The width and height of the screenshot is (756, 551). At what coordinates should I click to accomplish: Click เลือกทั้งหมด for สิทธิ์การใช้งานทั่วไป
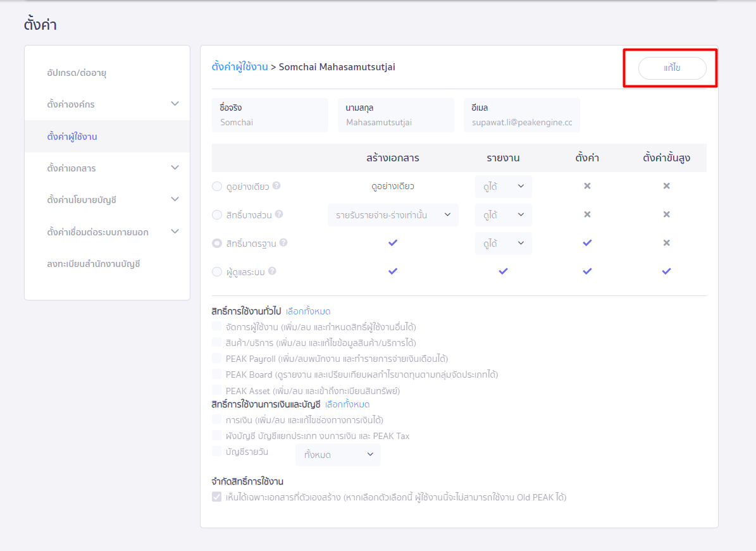point(308,311)
